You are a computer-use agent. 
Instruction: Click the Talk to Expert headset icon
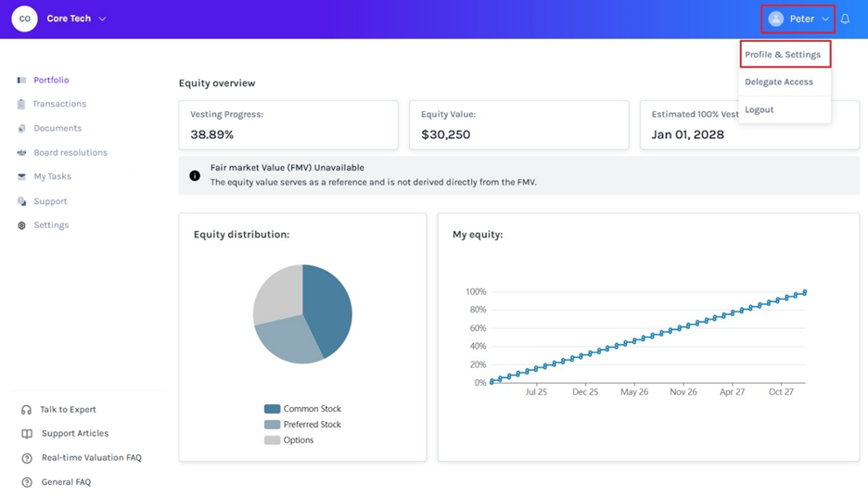[x=26, y=410]
